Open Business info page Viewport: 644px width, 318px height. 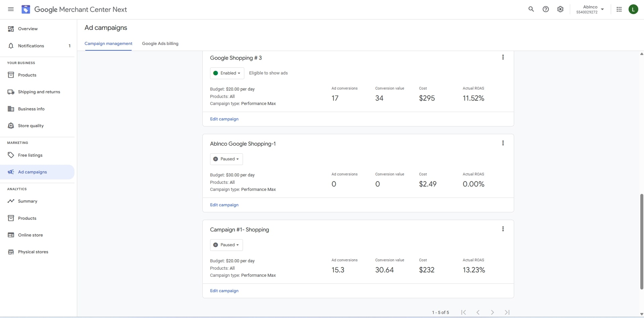tap(37, 109)
